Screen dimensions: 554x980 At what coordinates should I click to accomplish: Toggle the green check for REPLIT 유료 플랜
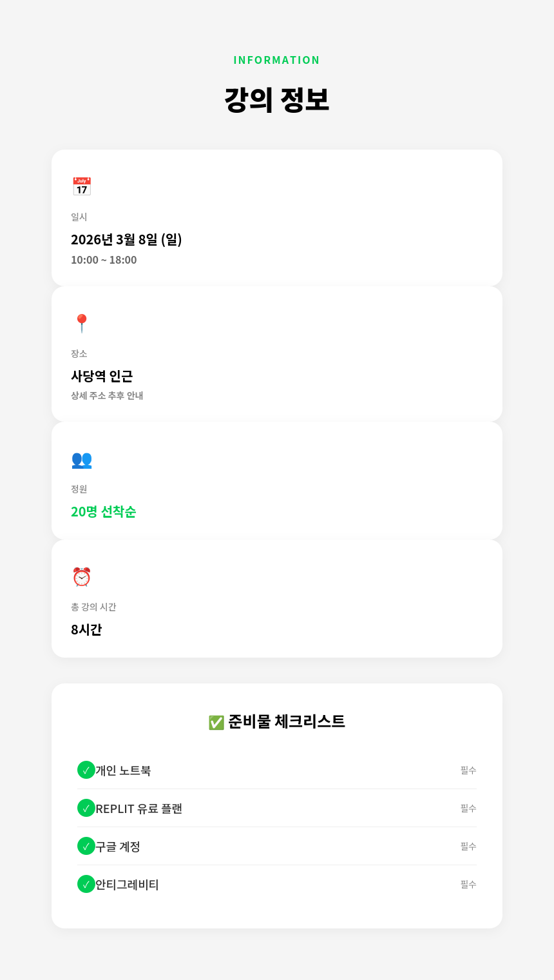86,808
